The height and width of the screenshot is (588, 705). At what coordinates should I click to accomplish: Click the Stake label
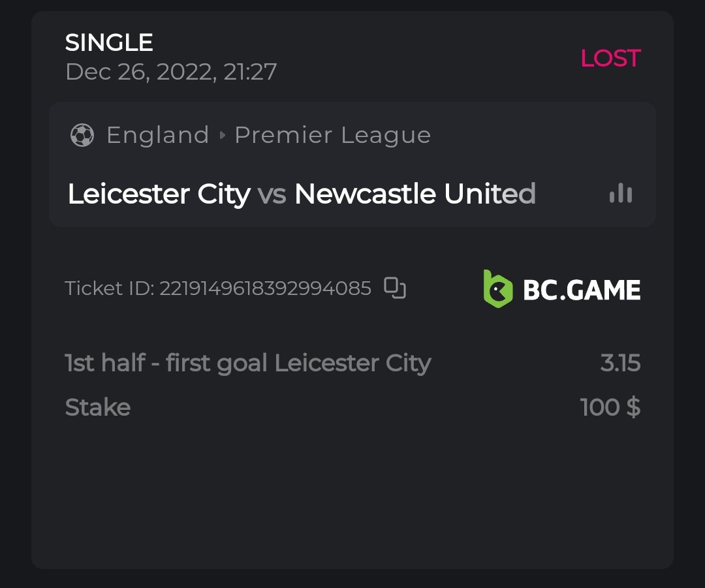(x=98, y=407)
